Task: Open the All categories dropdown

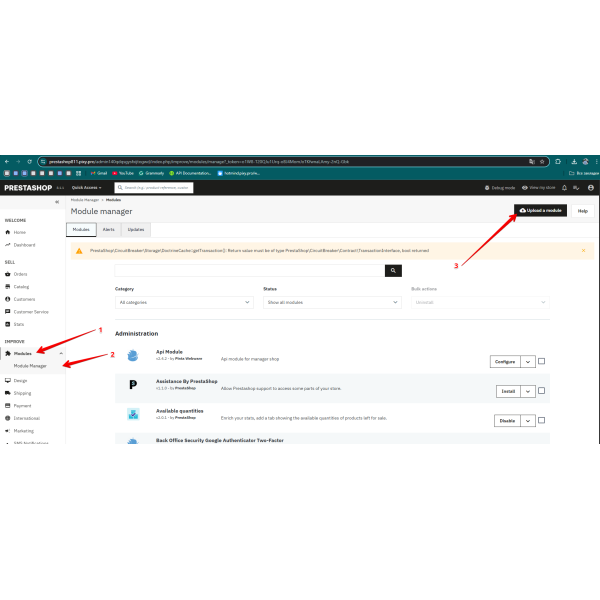Action: tap(184, 302)
